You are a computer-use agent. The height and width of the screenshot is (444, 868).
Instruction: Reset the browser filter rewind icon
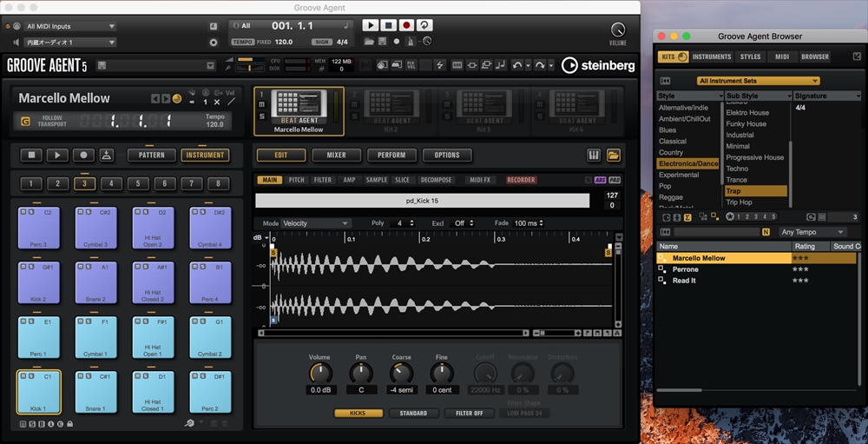666,81
